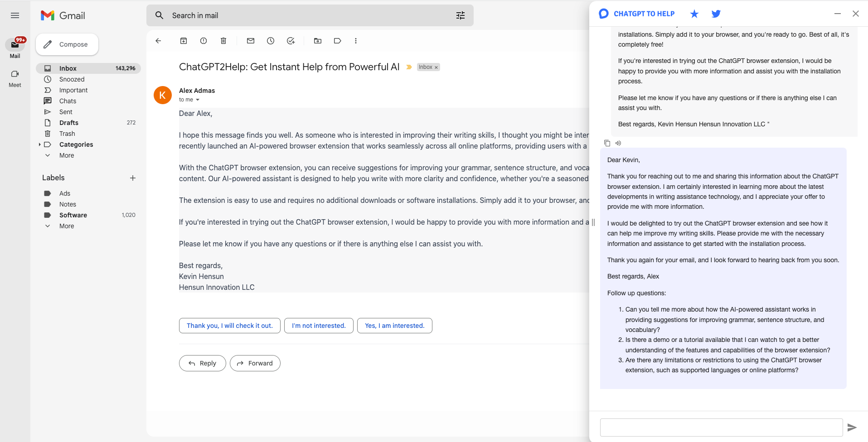868x442 pixels.
Task: Open the Inbox folder
Action: tap(88, 68)
